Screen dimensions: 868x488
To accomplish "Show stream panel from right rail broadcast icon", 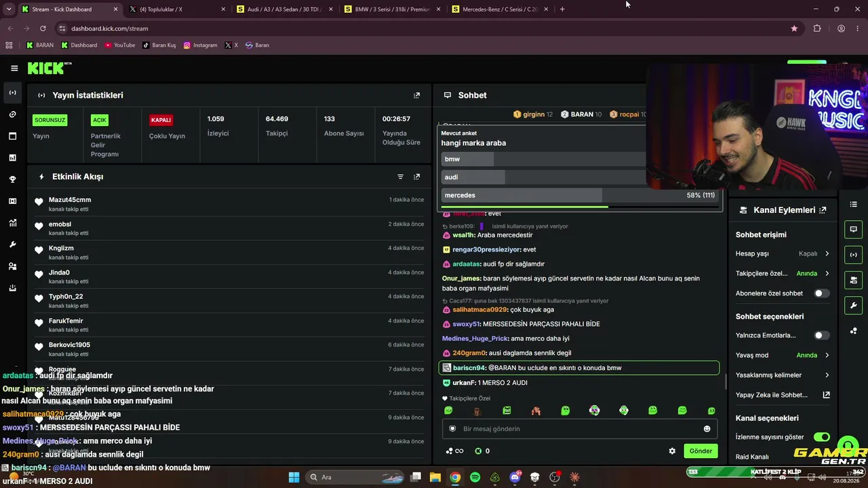I will coord(853,255).
